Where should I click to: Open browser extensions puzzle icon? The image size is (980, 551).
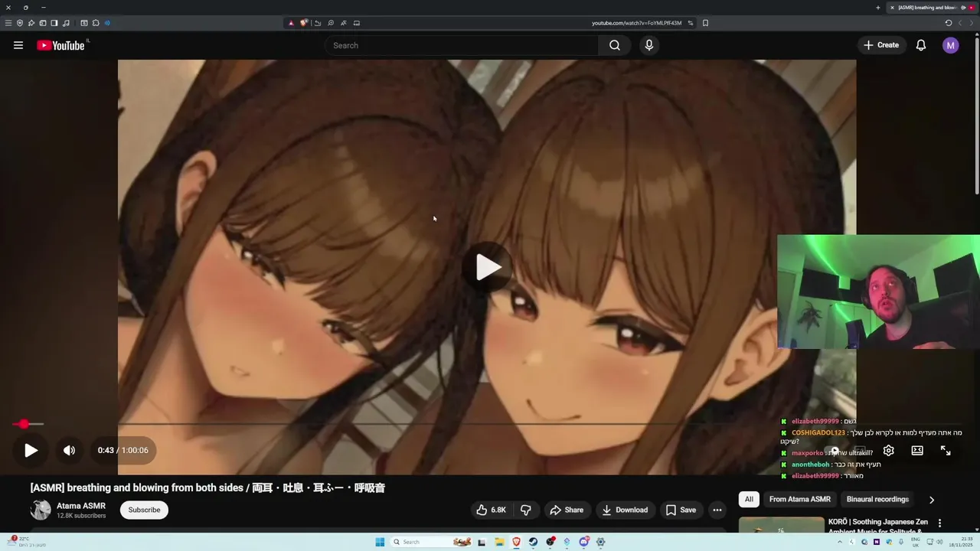pyautogui.click(x=96, y=23)
